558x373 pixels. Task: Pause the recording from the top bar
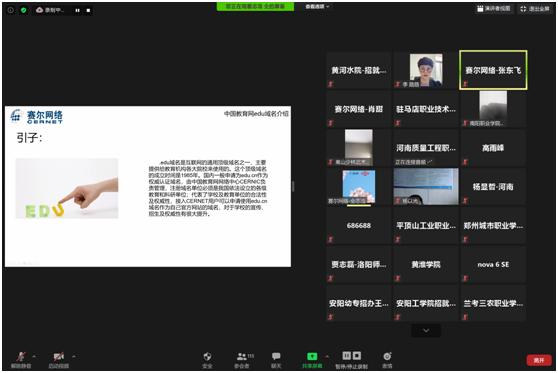click(77, 10)
